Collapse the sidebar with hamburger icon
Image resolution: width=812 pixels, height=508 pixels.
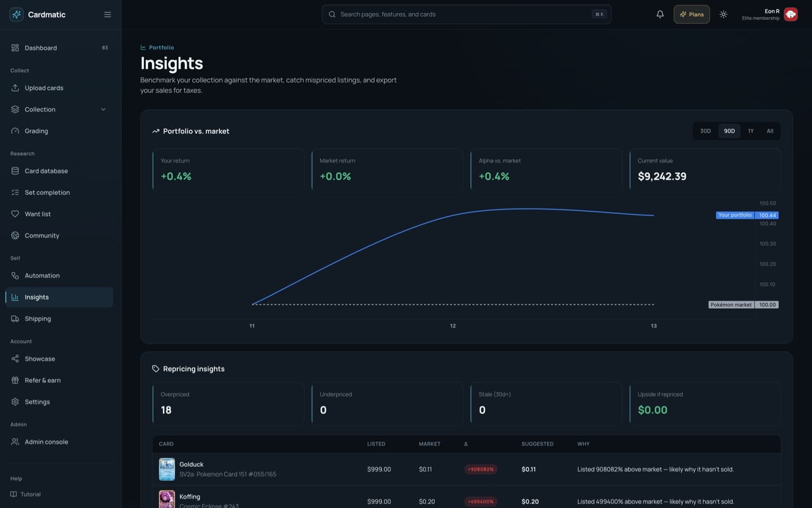[108, 15]
